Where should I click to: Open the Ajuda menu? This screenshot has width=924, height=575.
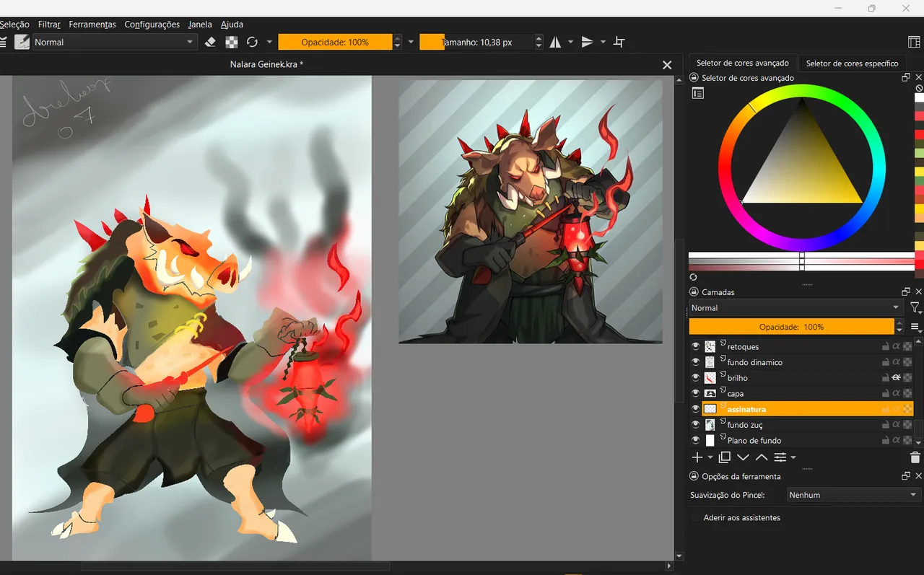point(232,25)
